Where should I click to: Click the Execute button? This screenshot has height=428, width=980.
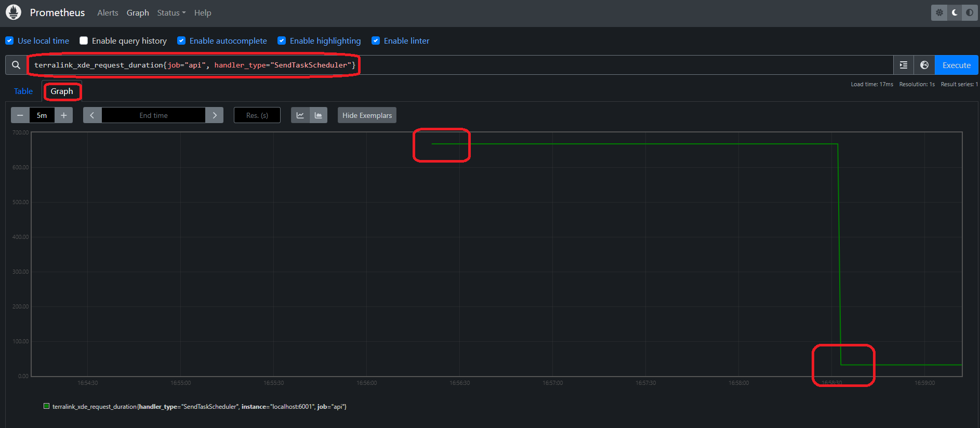(x=957, y=65)
